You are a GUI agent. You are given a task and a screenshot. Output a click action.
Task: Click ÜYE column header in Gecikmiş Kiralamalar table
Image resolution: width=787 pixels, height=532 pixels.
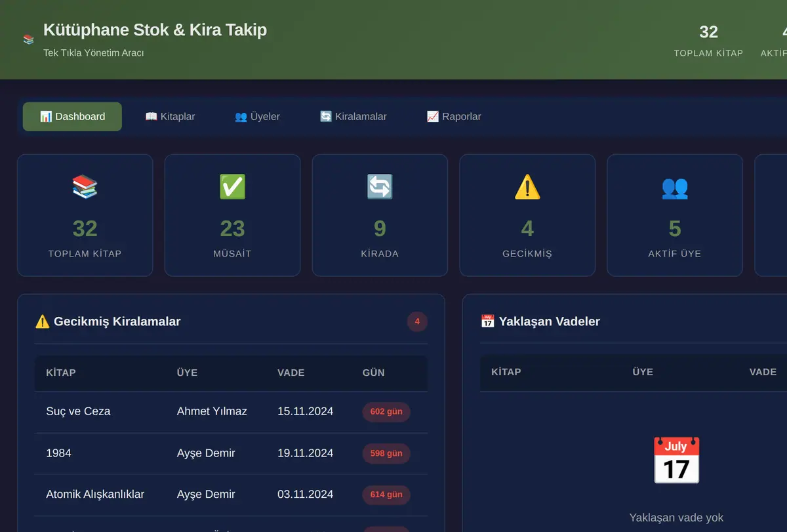coord(187,373)
